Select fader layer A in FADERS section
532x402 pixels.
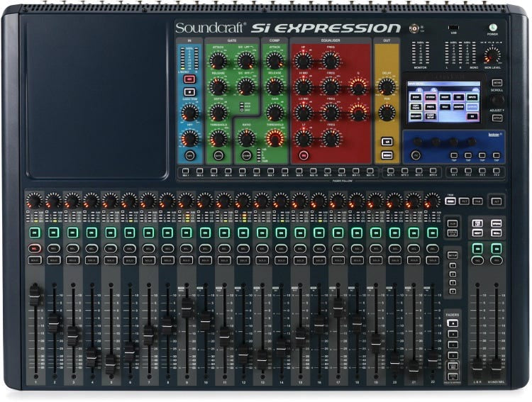coord(452,323)
